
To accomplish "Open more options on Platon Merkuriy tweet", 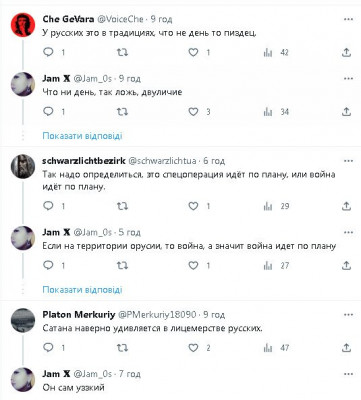I will click(x=348, y=315).
